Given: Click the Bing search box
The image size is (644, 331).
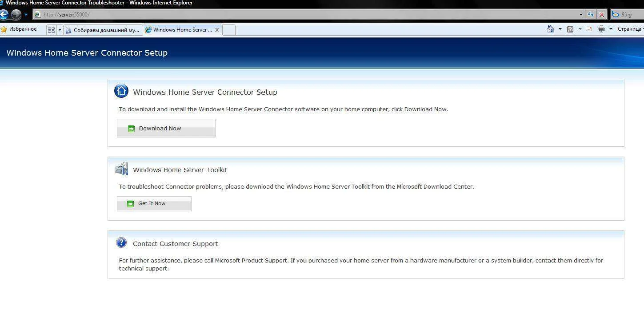Looking at the screenshot, I should pyautogui.click(x=627, y=15).
